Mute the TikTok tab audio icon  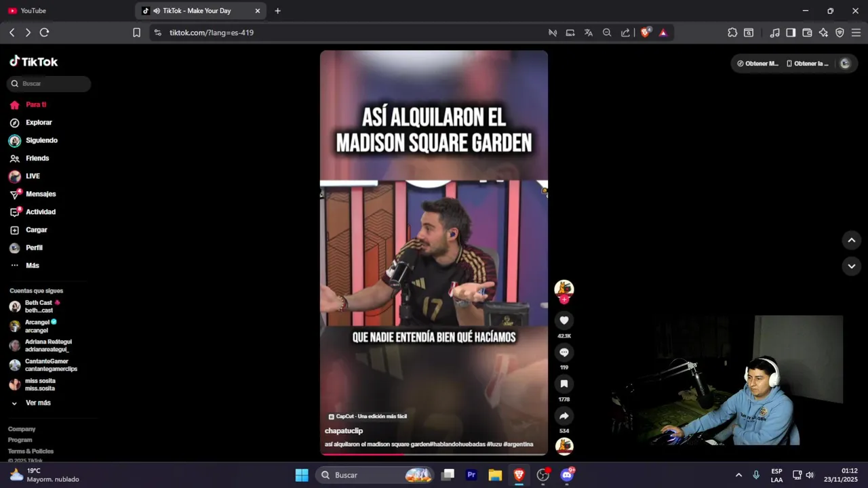(x=157, y=11)
